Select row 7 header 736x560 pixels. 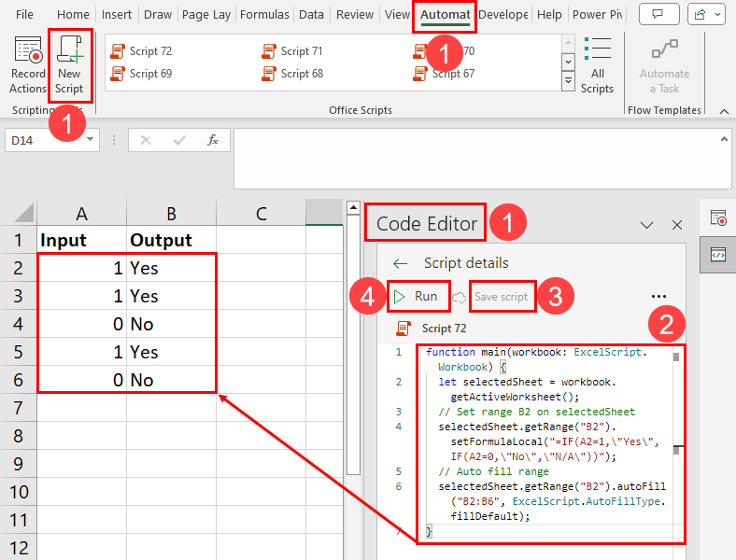(19, 408)
